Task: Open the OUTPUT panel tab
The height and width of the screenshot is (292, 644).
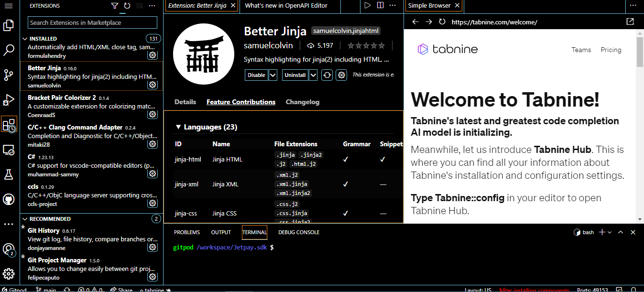Action: (221, 232)
